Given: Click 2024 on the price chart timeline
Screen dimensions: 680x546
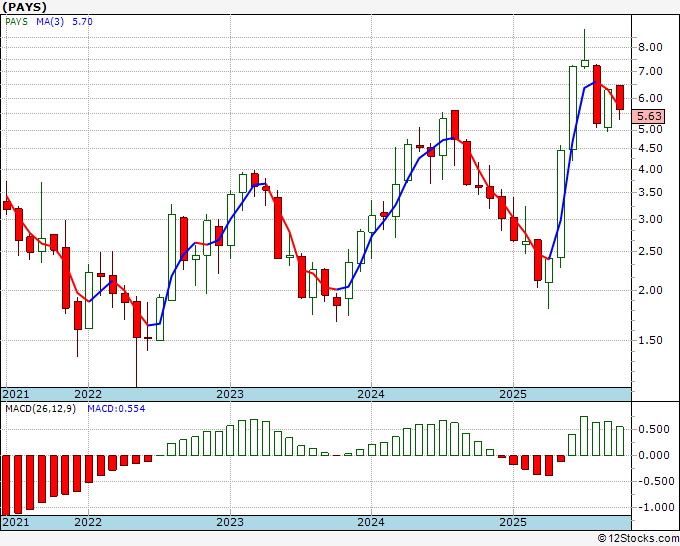Looking at the screenshot, I should click(x=371, y=394).
